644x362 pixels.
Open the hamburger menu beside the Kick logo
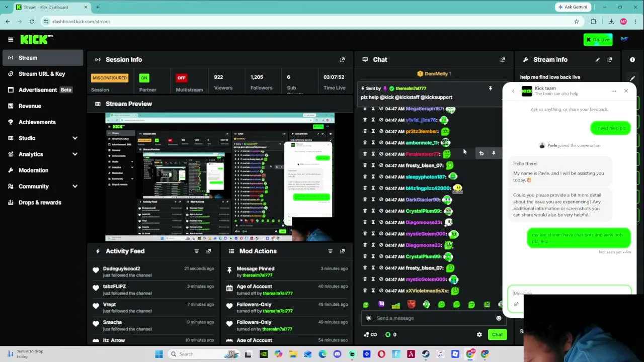(x=11, y=39)
